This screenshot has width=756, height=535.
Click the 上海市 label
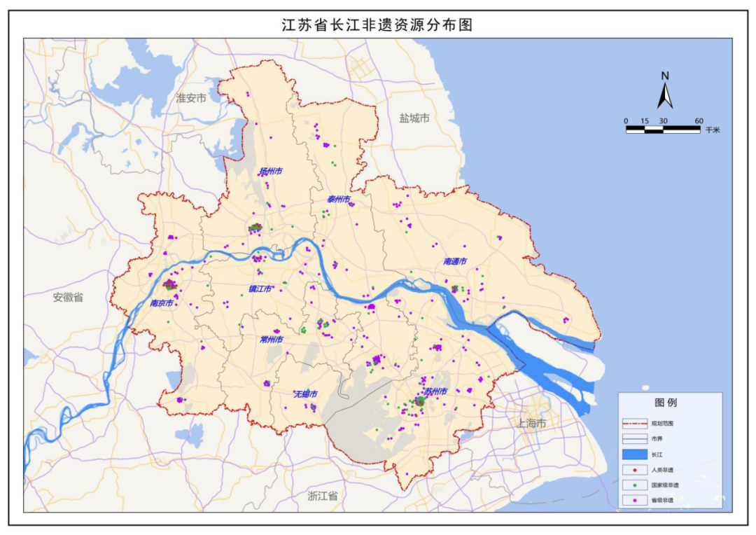(531, 424)
